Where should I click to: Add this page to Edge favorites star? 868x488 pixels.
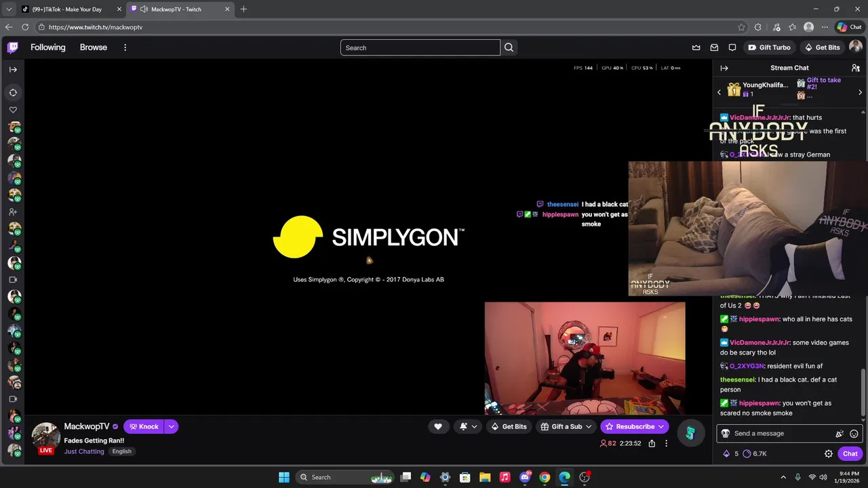pos(741,27)
